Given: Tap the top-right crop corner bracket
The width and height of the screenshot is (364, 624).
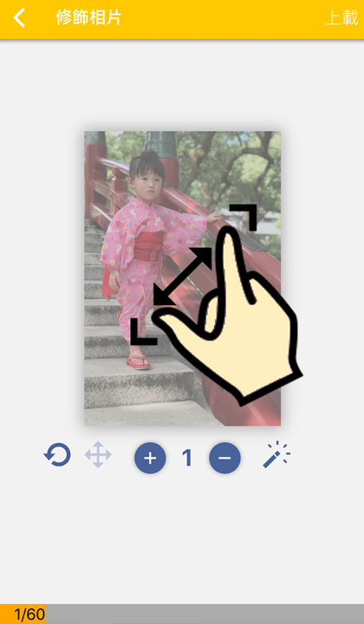Looking at the screenshot, I should [243, 218].
